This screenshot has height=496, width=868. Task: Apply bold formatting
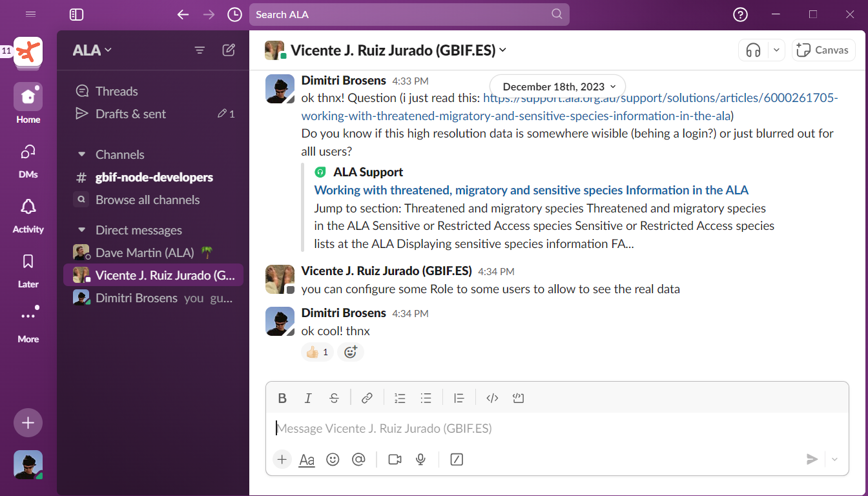pos(282,398)
